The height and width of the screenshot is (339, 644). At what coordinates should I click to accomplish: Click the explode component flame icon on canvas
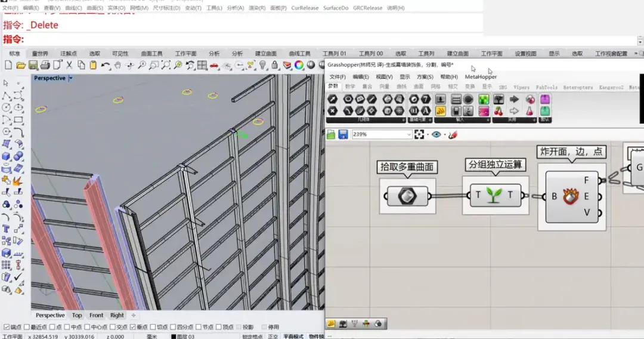[x=571, y=196]
